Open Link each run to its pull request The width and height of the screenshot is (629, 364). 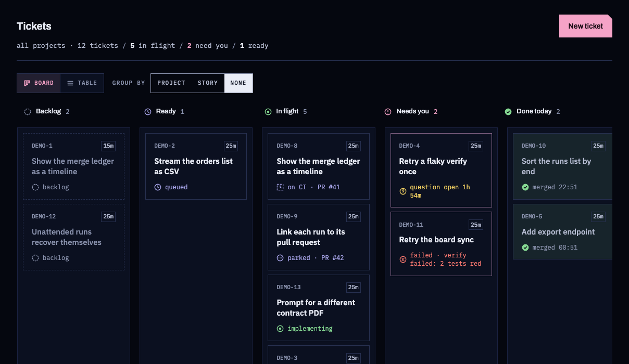(x=319, y=237)
